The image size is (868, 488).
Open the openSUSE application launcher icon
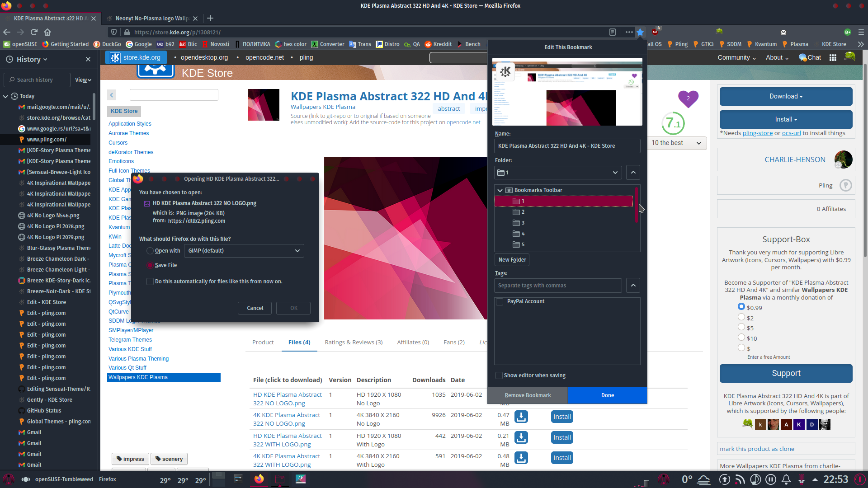[9, 479]
